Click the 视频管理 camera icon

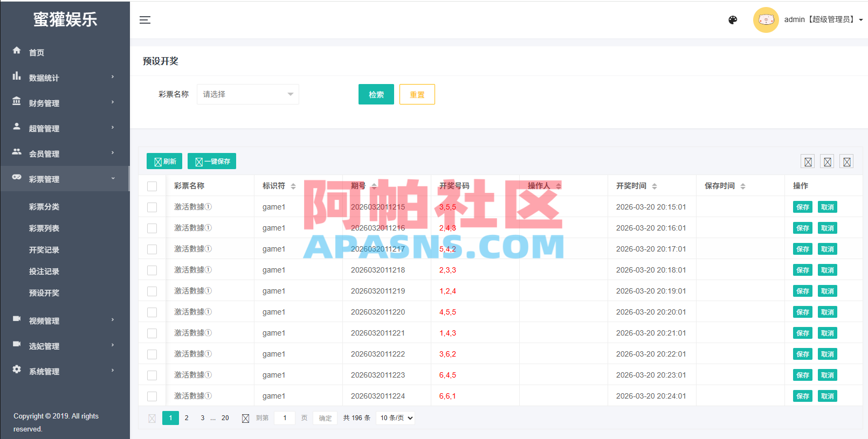(x=17, y=319)
